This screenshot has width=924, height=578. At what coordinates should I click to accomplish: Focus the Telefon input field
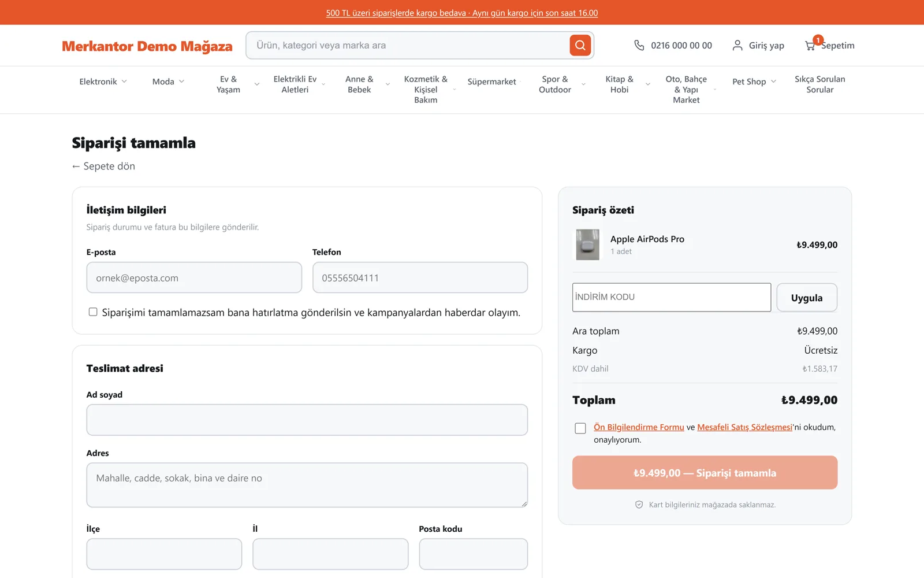(x=420, y=277)
